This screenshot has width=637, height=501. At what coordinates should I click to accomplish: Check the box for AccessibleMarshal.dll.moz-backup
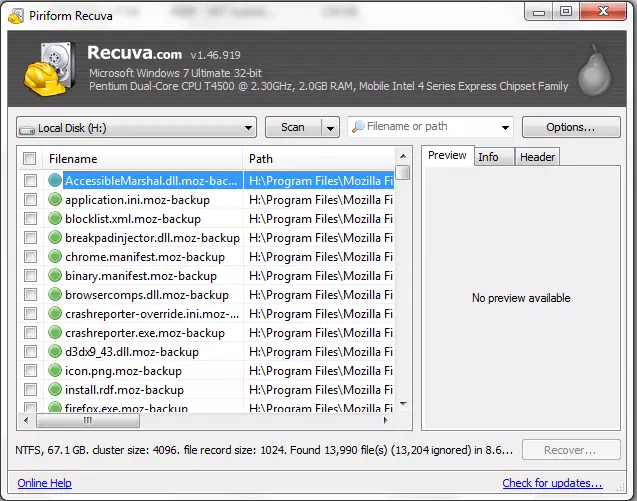[x=30, y=180]
